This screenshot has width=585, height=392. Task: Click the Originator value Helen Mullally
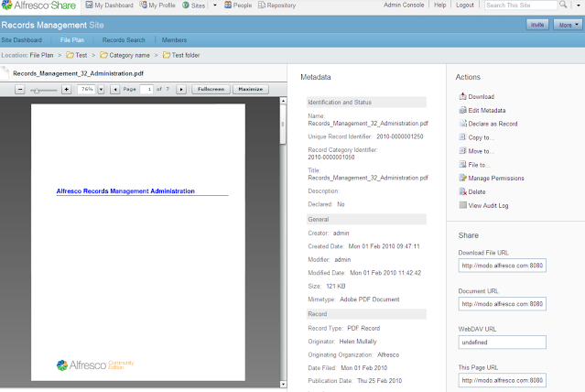point(358,342)
